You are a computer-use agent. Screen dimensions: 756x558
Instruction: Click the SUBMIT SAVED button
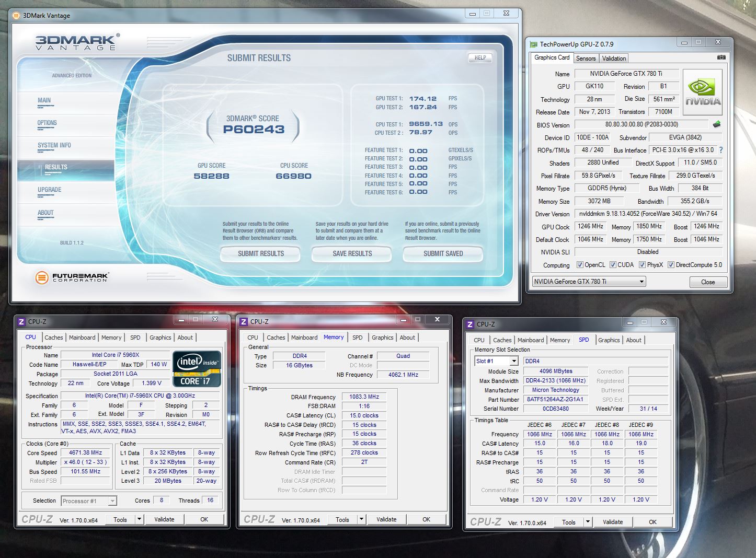(443, 254)
